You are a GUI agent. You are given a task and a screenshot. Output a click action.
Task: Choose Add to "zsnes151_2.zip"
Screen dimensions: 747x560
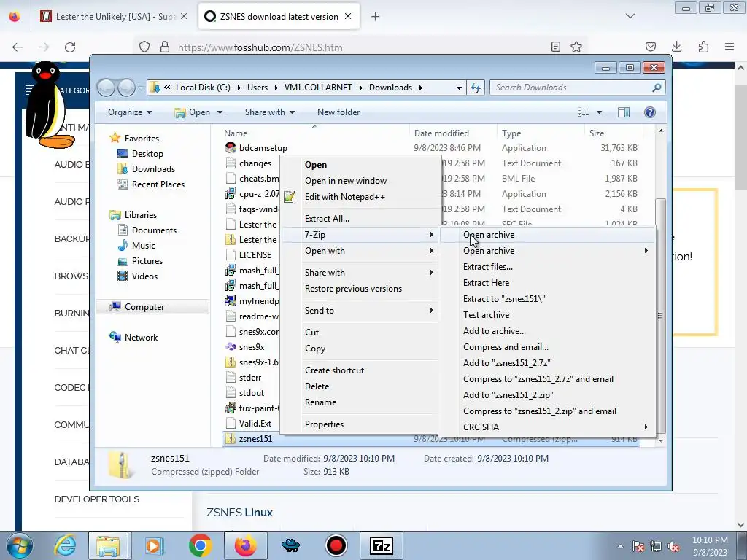pyautogui.click(x=508, y=395)
